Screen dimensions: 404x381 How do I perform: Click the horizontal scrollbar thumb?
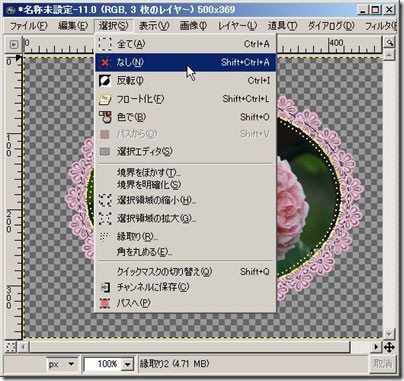coord(189,347)
